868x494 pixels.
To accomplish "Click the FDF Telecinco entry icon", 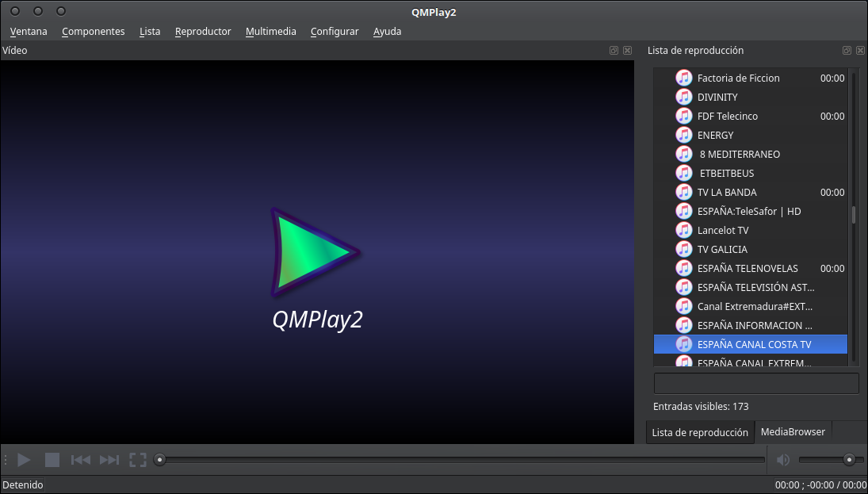I will click(684, 117).
